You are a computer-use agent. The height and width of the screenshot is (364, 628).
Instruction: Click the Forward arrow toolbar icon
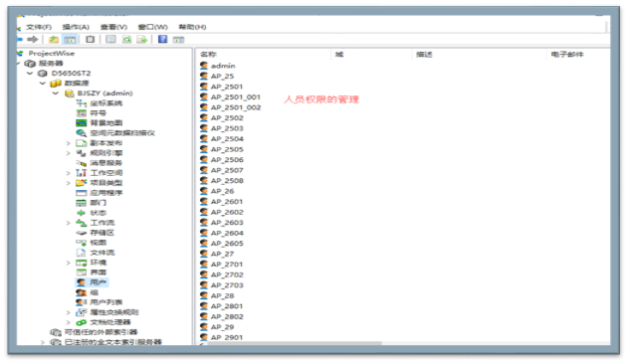(x=33, y=39)
